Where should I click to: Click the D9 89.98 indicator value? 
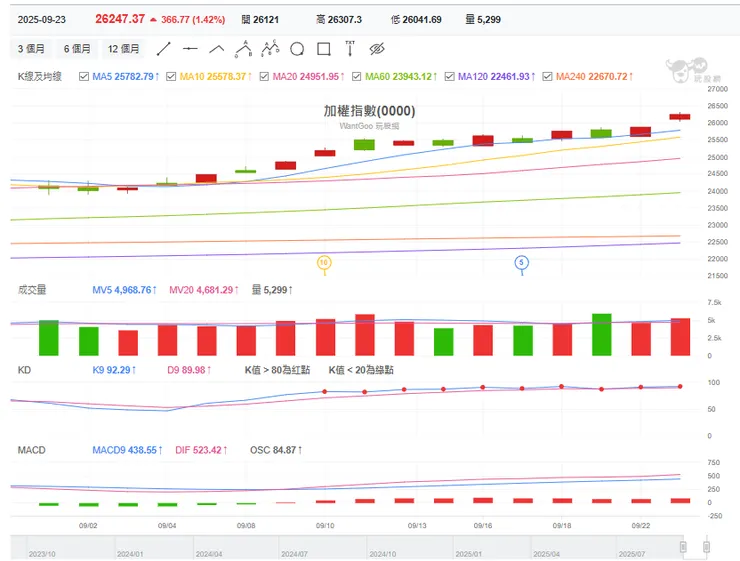189,370
